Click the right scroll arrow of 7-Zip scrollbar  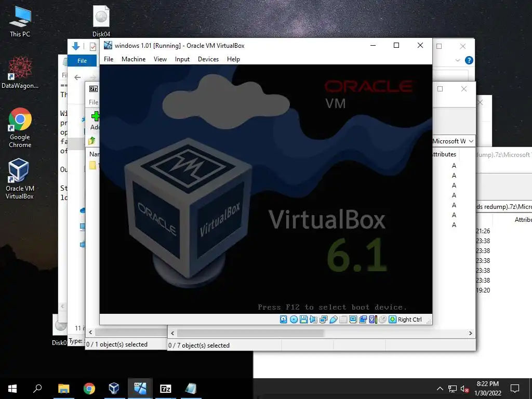click(470, 333)
